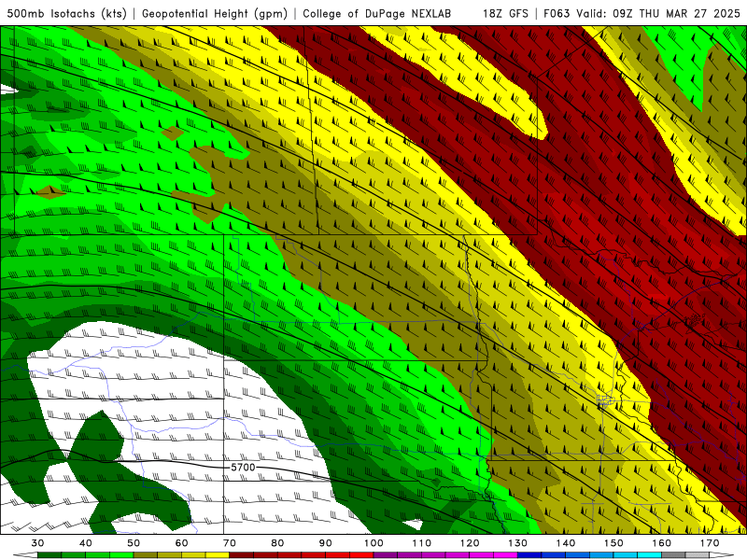Click the 70 label on the color scale

(x=230, y=543)
